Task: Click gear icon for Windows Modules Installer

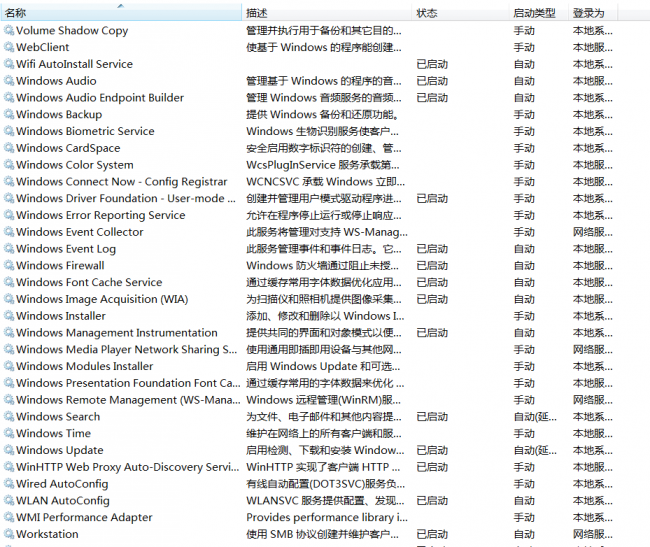Action: pos(9,366)
